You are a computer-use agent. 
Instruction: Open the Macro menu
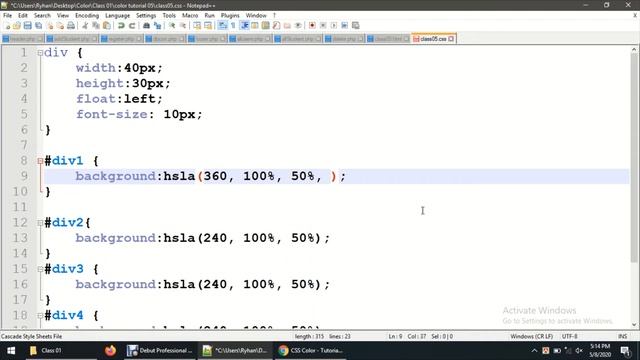click(190, 16)
